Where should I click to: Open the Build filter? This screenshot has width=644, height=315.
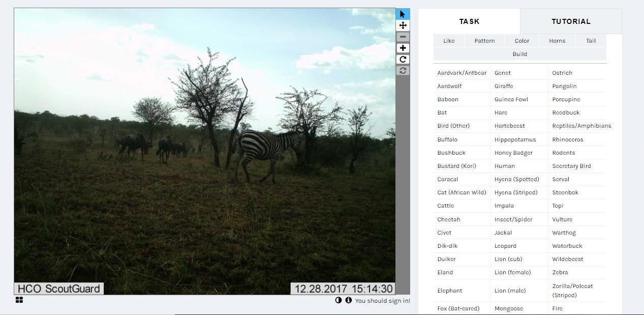[520, 54]
